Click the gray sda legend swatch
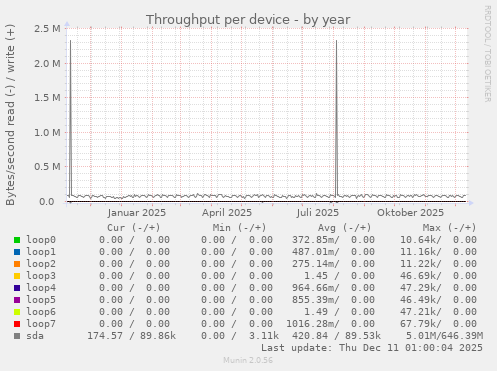The width and height of the screenshot is (497, 371). click(x=17, y=336)
